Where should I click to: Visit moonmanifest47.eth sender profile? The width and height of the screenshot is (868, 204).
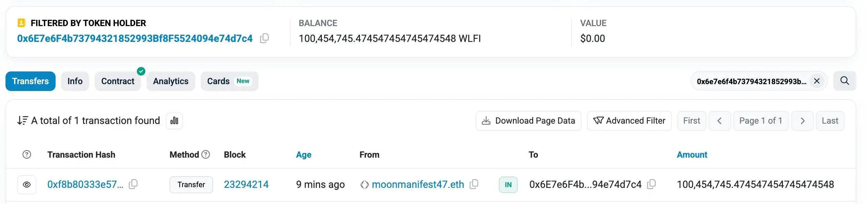[418, 184]
